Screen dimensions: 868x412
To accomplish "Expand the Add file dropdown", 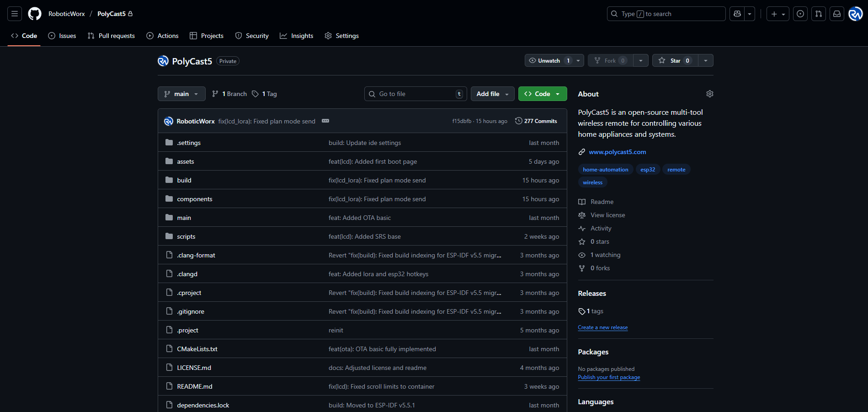I will [x=492, y=94].
